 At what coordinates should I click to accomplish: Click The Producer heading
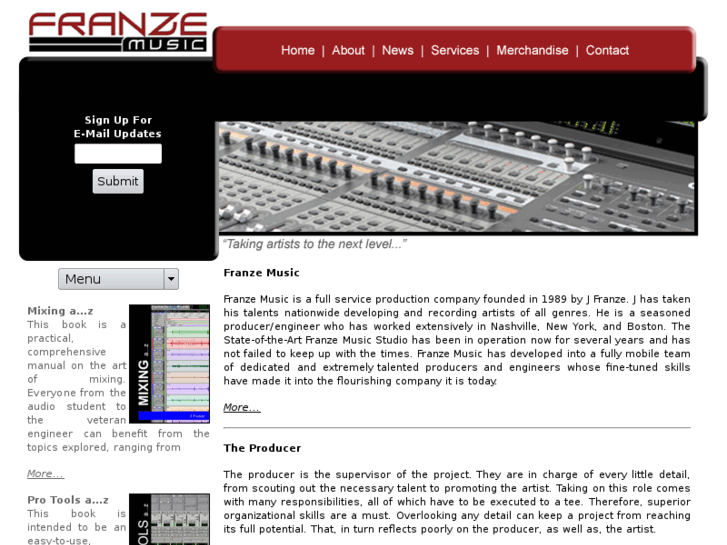262,448
